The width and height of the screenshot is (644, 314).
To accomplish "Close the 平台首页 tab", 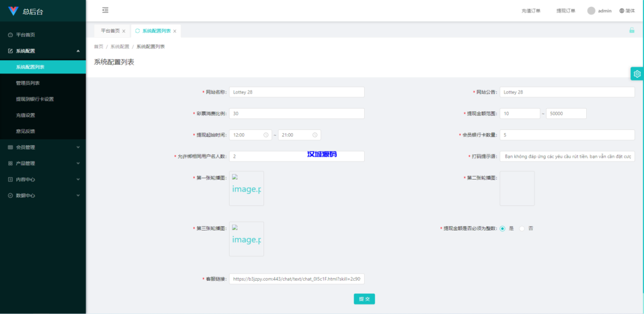I will tap(124, 31).
